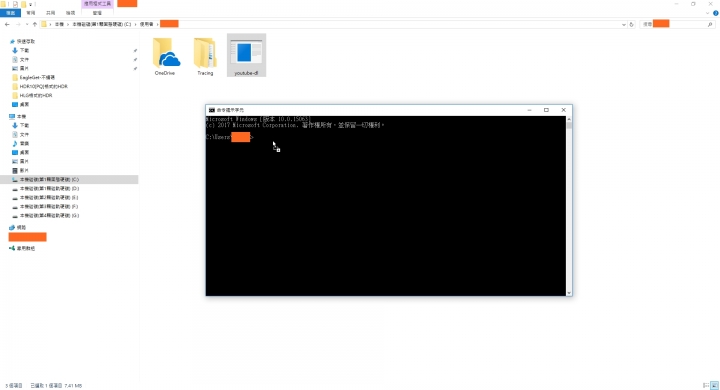The height and width of the screenshot is (390, 720).
Task: Switch to the 共用 (Share) ribbon tab
Action: [x=51, y=13]
